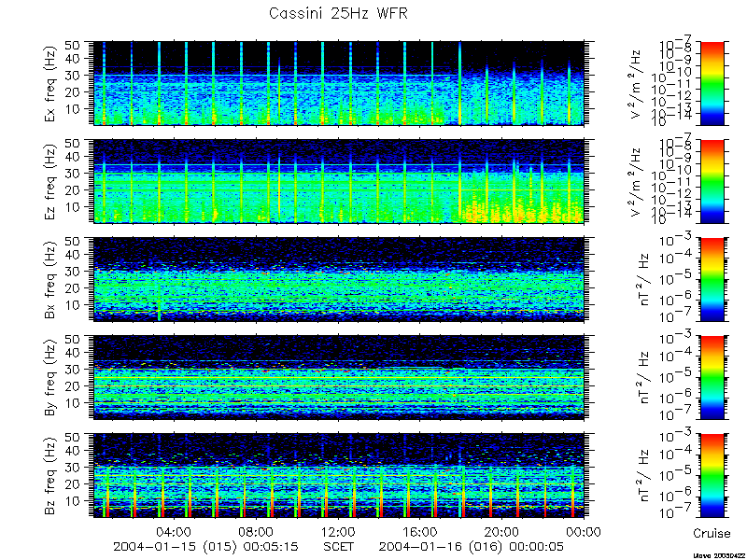The height and width of the screenshot is (560, 747).
Task: Select the Bx freq spectrogram panel
Action: point(339,279)
